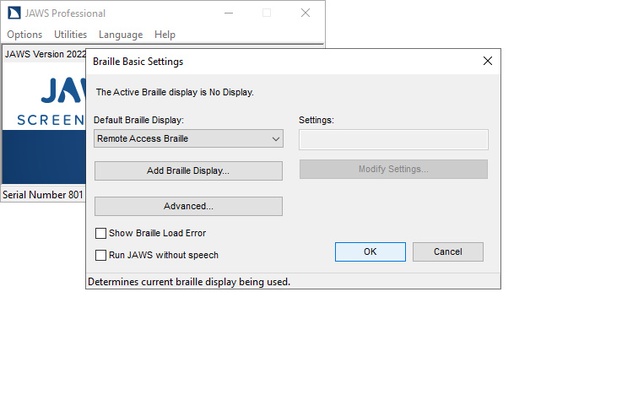Screen dimensions: 622x400
Task: Open the Help menu
Action: pos(164,34)
